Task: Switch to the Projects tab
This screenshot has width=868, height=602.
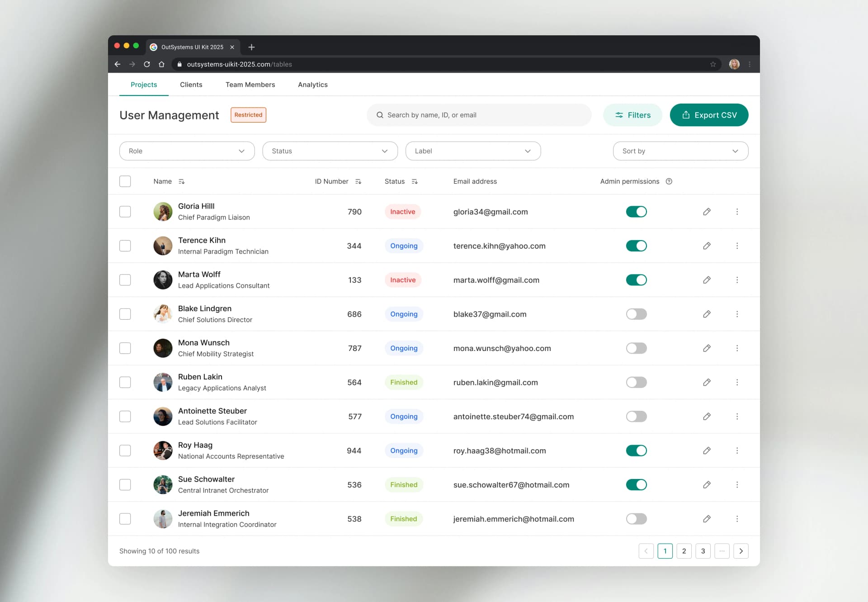Action: [x=144, y=85]
